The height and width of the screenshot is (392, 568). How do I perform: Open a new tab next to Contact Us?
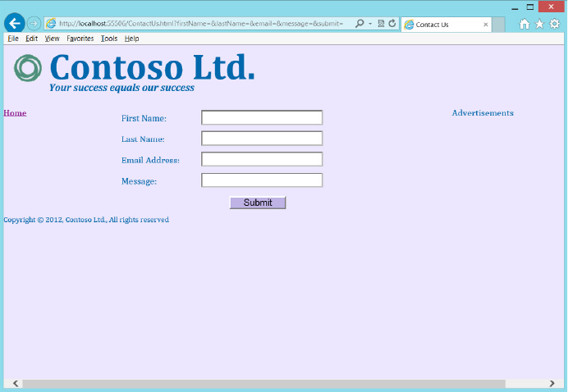click(x=498, y=25)
